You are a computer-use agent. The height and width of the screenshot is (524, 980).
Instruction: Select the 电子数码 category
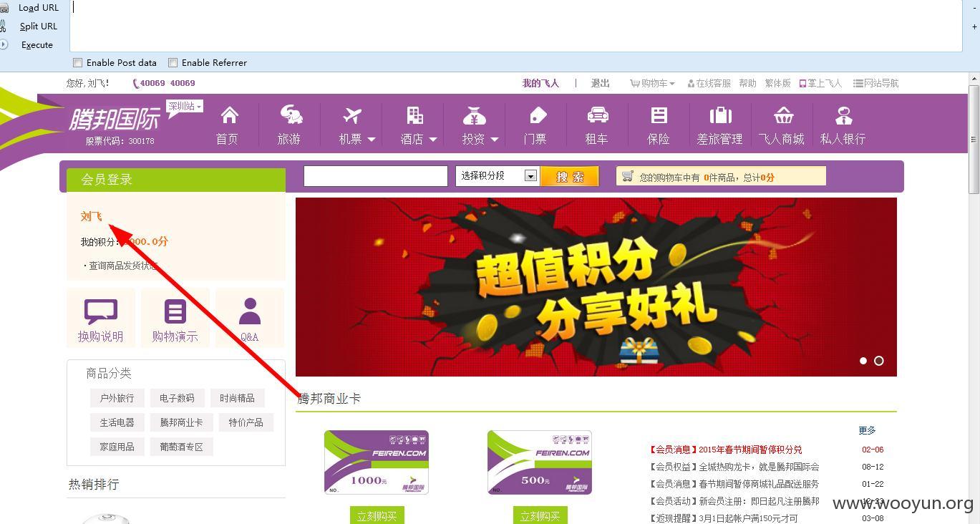(177, 398)
